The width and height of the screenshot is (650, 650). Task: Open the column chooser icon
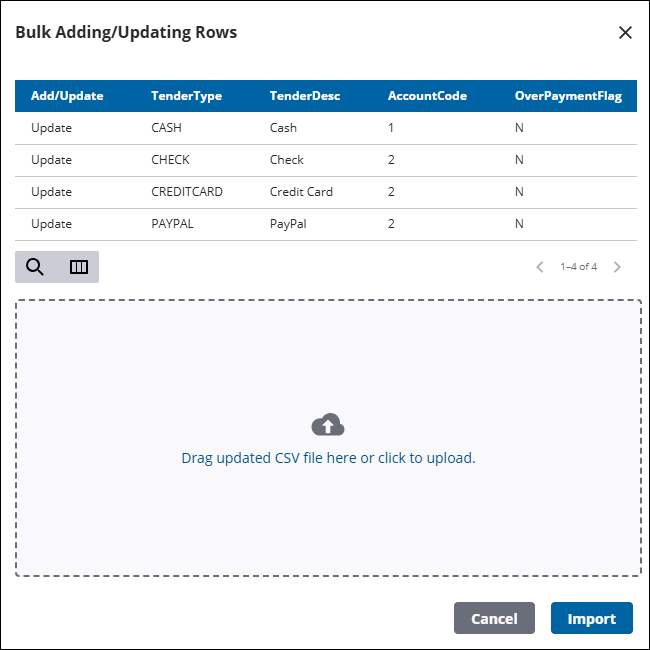[x=78, y=267]
